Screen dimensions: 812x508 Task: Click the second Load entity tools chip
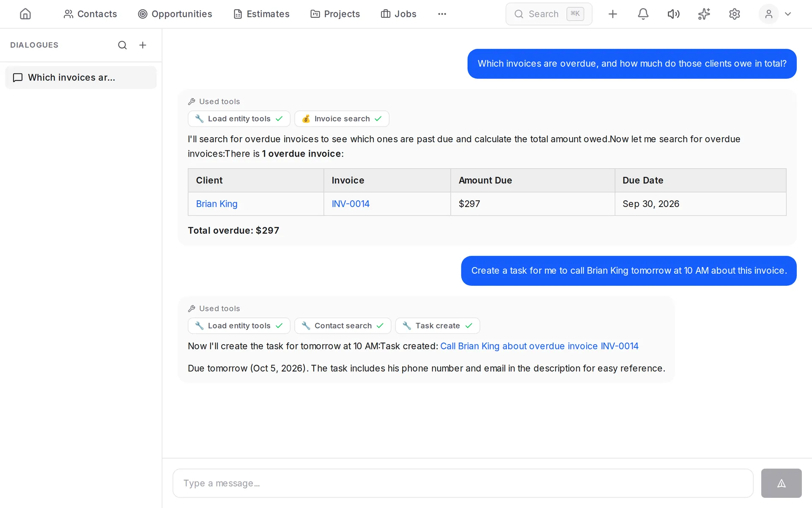[x=239, y=326]
